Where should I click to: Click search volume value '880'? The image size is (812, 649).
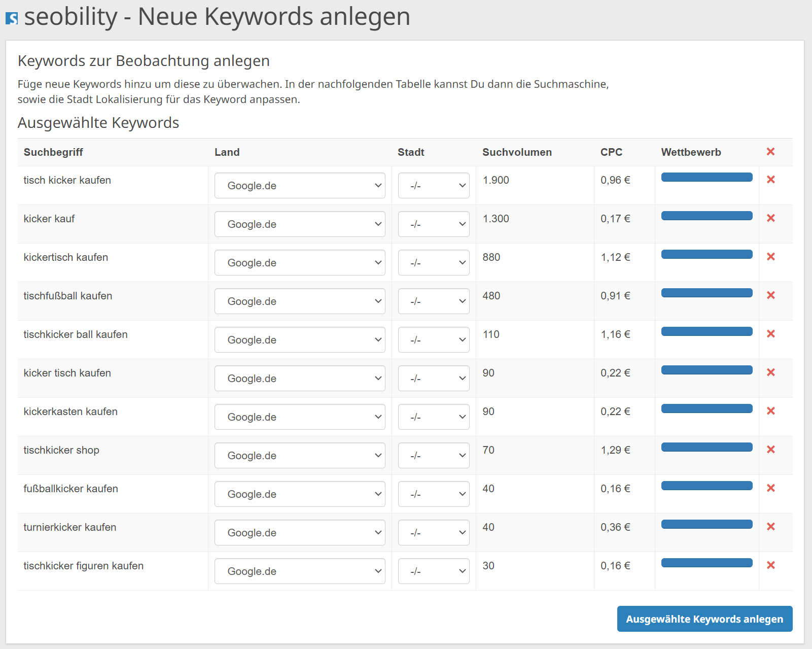pos(491,257)
